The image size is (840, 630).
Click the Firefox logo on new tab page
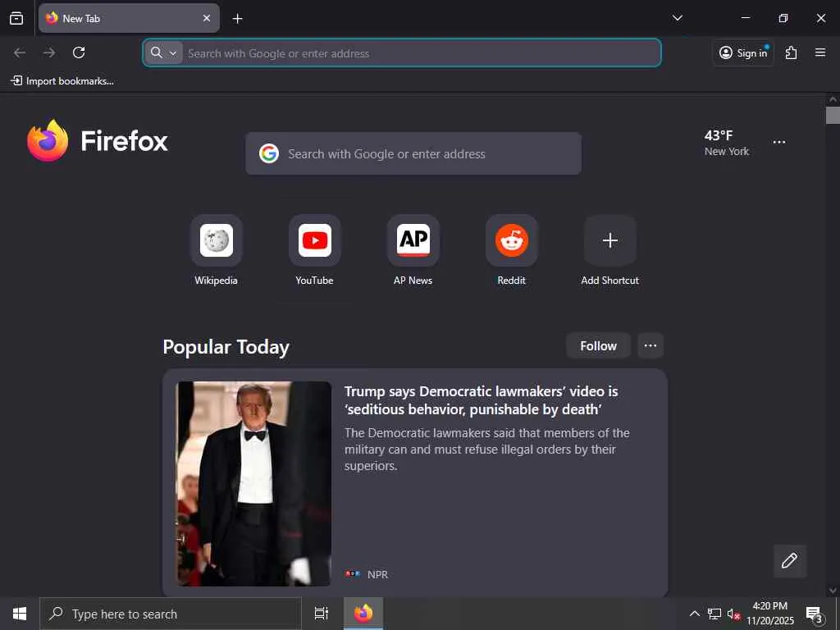coord(98,141)
